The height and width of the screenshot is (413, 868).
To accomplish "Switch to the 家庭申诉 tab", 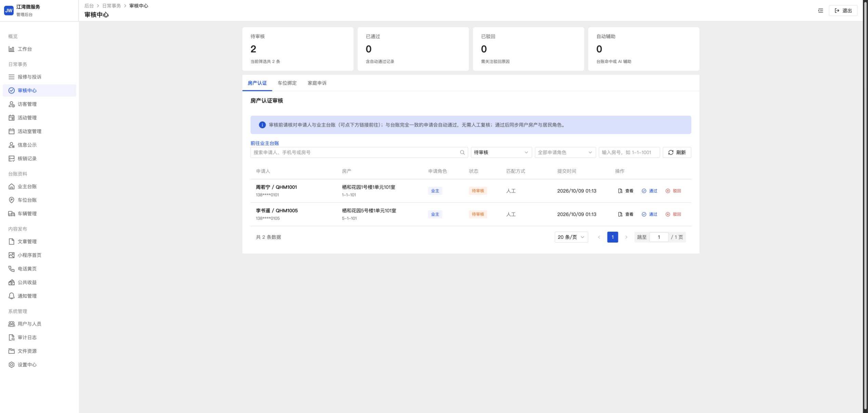I will tap(317, 83).
